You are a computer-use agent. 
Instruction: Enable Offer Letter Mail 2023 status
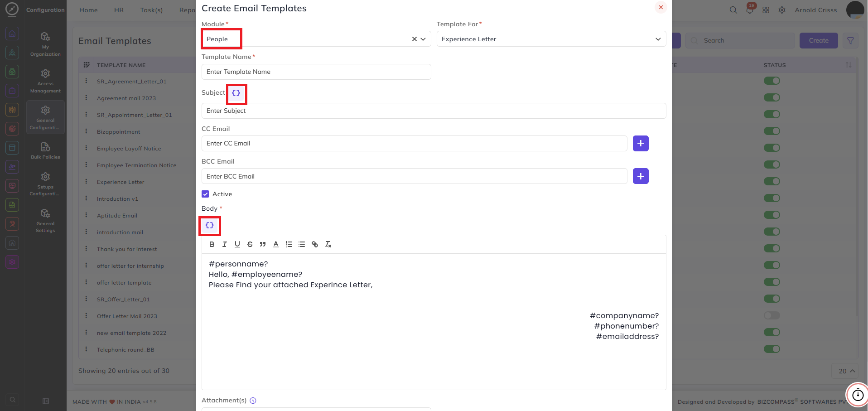point(772,315)
